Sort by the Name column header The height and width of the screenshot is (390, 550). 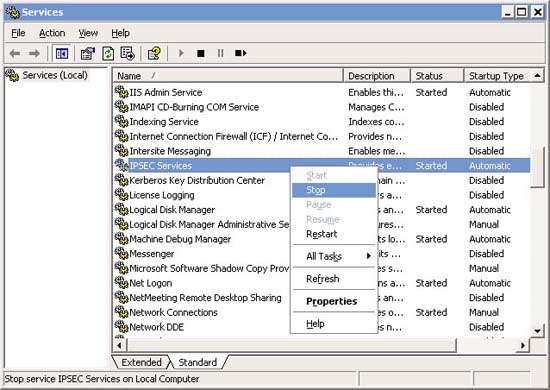pos(228,76)
